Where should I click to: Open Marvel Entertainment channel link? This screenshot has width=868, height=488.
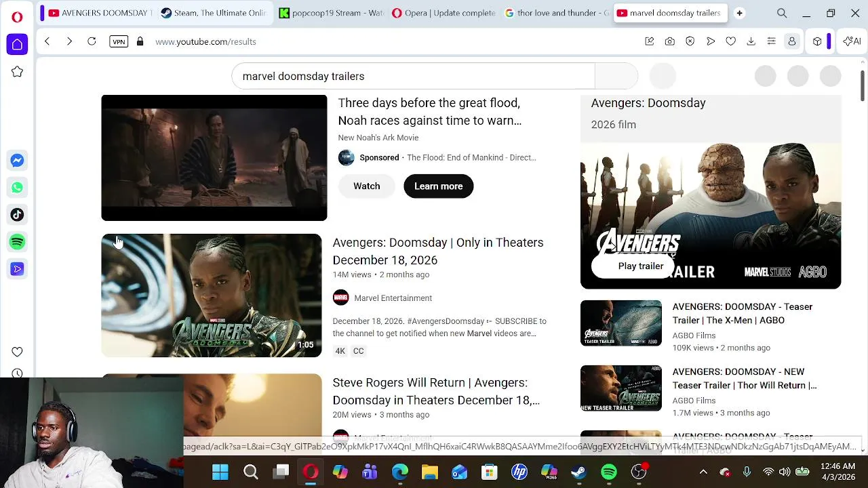(x=393, y=298)
